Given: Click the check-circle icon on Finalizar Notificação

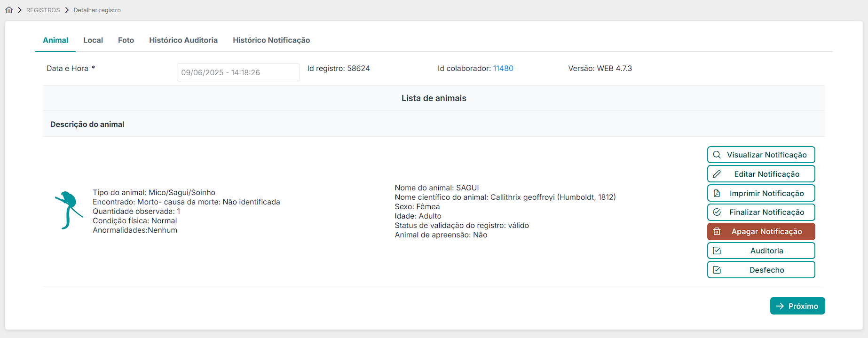Looking at the screenshot, I should tap(717, 212).
